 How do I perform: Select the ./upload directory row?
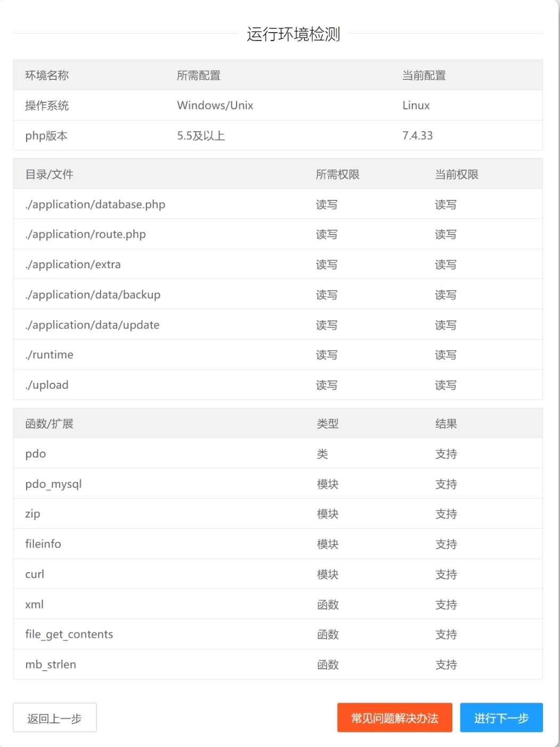point(47,385)
